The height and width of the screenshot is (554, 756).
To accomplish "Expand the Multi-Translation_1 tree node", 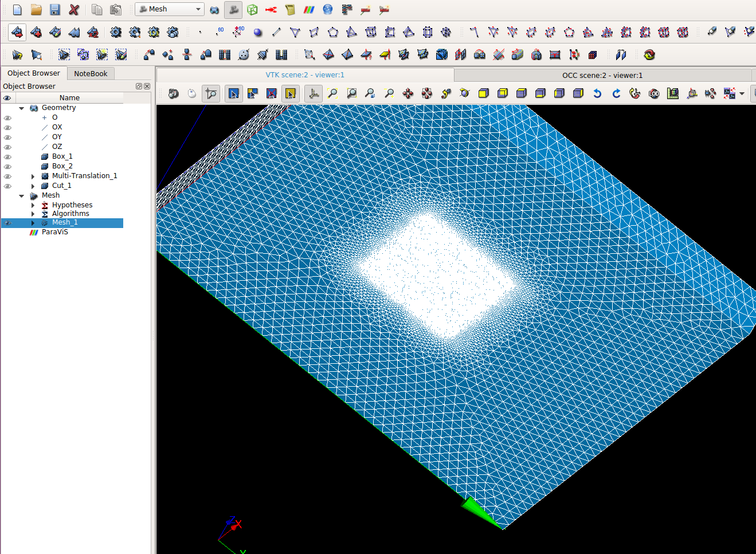I will tap(33, 176).
